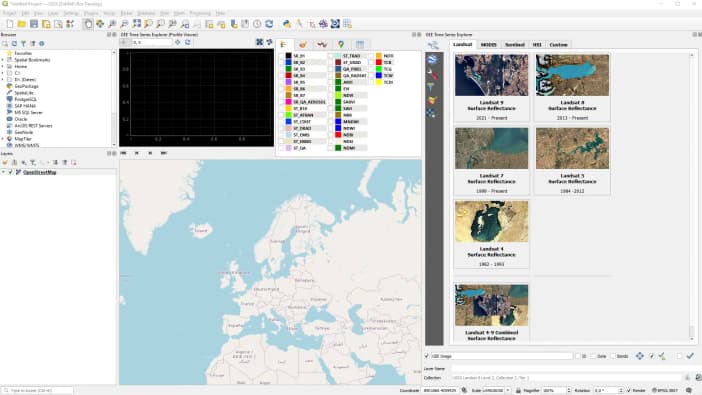Open the map pin tab in Profile Viewer
This screenshot has height=395, width=702.
341,44
